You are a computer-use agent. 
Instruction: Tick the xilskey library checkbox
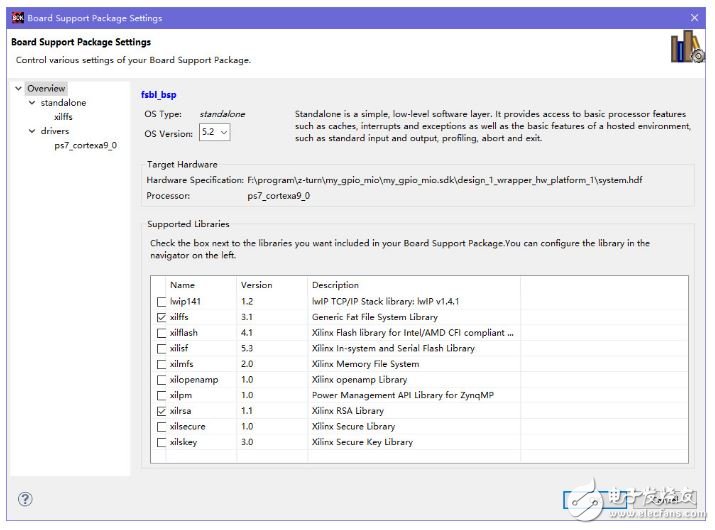161,442
